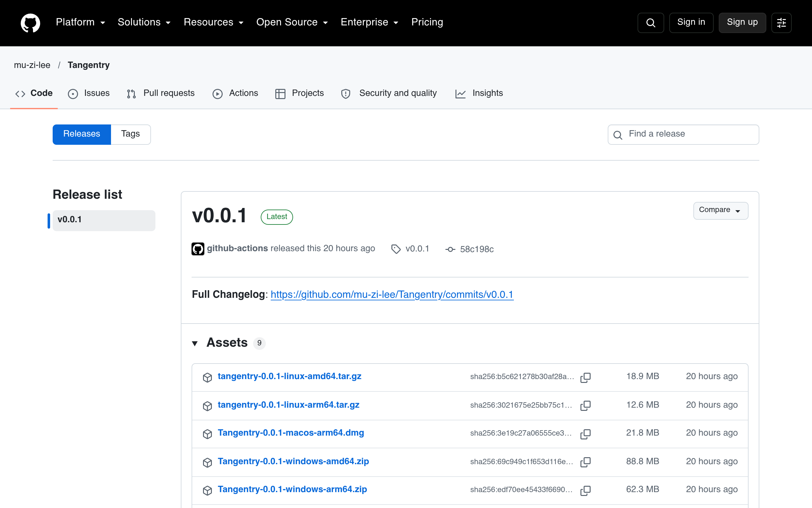Open the Solutions dropdown menu
Screen dimensions: 812x508
pyautogui.click(x=144, y=22)
